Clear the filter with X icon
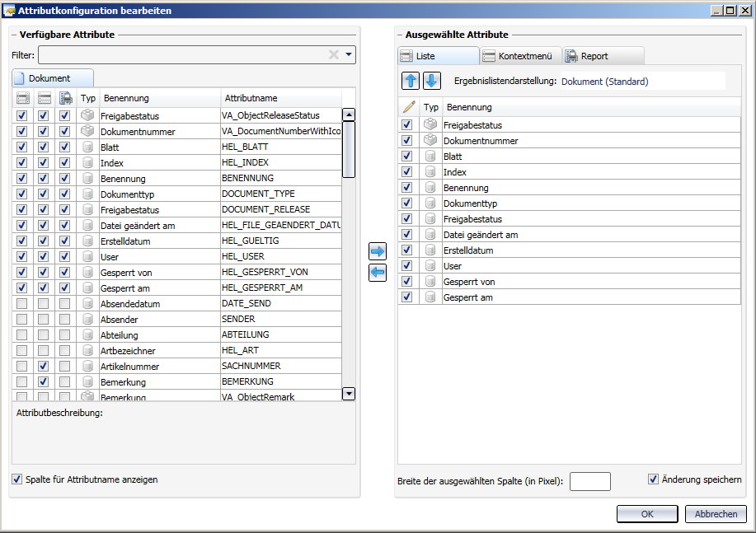This screenshot has height=533, width=756. tap(334, 55)
